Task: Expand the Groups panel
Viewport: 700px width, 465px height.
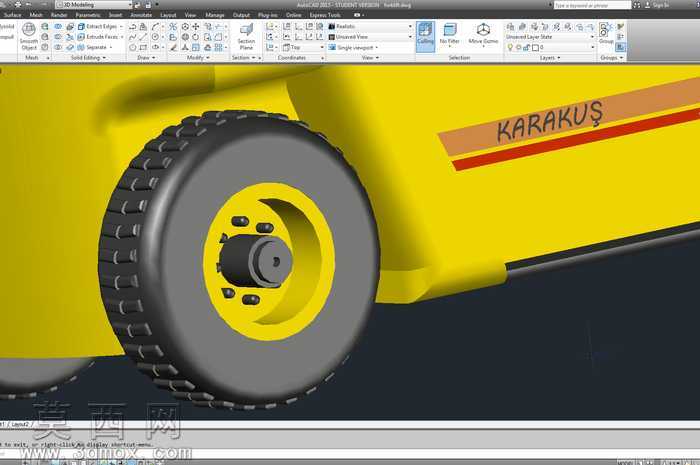Action: tap(611, 58)
